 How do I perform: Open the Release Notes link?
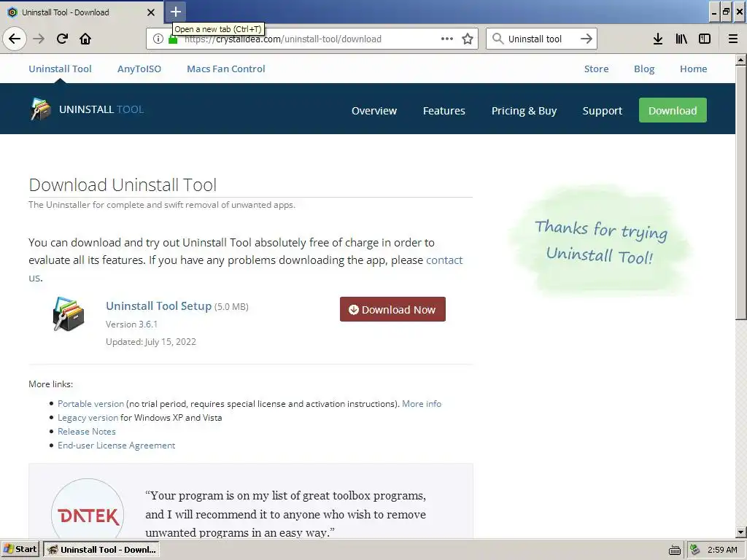pyautogui.click(x=87, y=431)
